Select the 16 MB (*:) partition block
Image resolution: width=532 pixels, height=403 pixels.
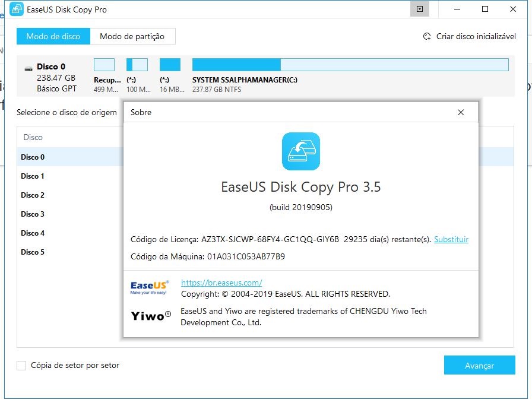pos(170,65)
